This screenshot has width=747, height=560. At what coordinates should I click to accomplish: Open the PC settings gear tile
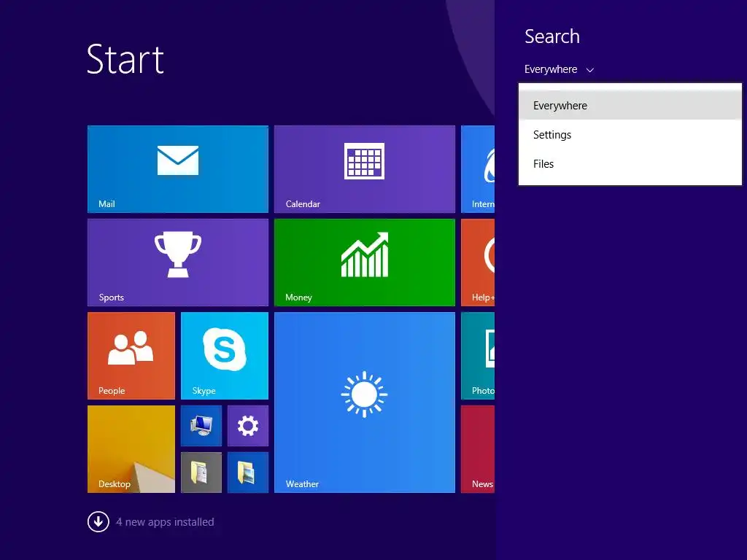point(248,426)
